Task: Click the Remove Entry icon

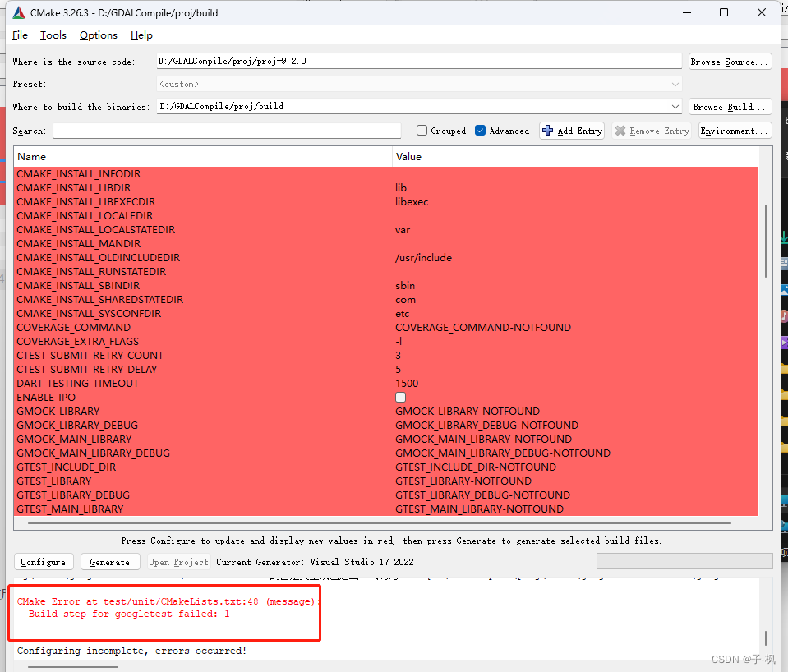Action: [x=621, y=130]
